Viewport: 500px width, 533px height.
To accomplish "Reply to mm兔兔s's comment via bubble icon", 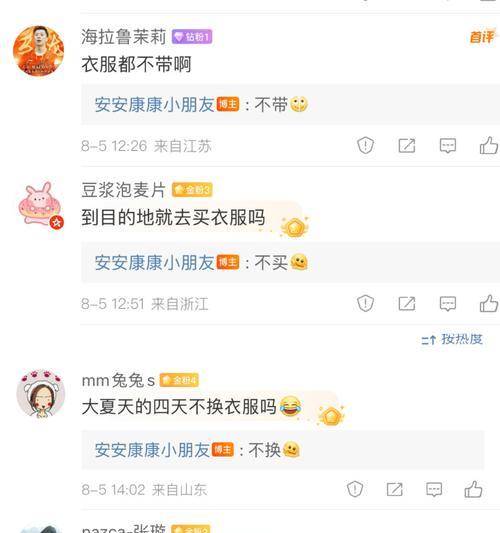I will 434,489.
